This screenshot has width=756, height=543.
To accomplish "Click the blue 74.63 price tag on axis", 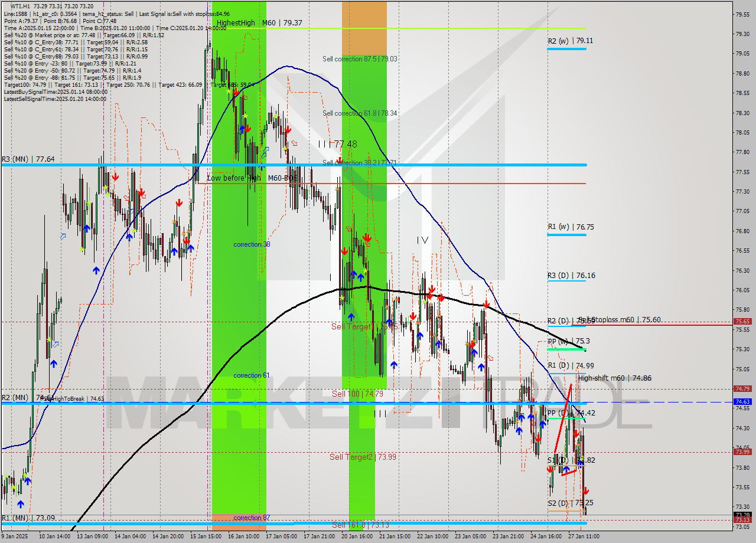I will 742,401.
